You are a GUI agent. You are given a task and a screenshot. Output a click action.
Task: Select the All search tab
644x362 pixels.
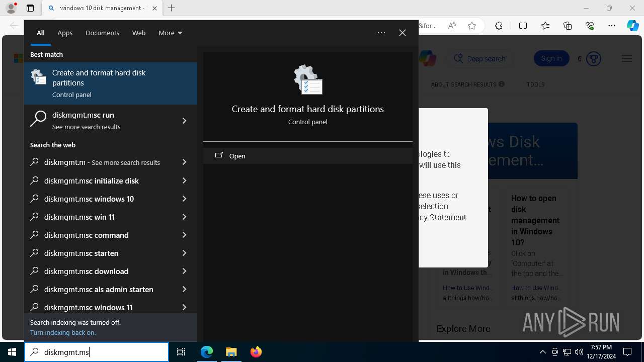click(x=41, y=33)
